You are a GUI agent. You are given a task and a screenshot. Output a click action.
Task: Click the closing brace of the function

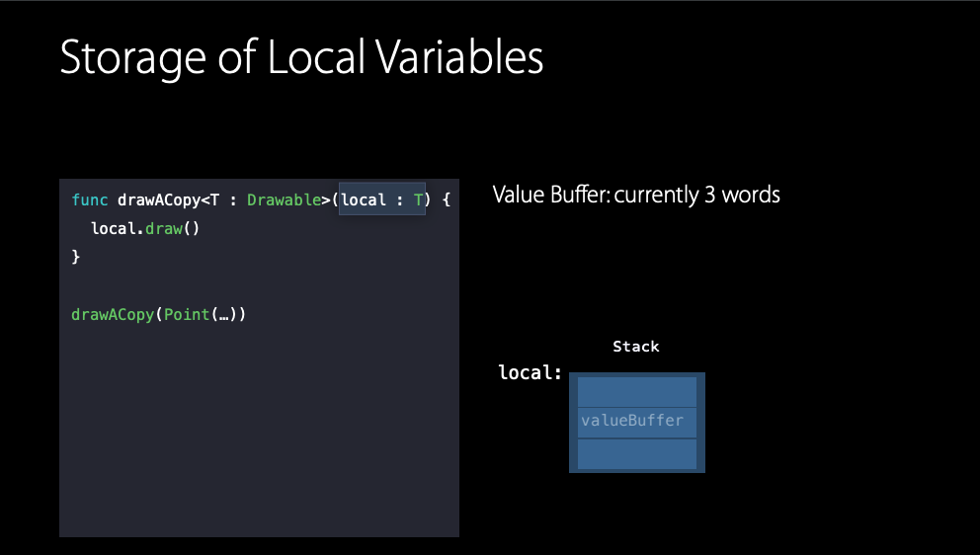tap(76, 256)
